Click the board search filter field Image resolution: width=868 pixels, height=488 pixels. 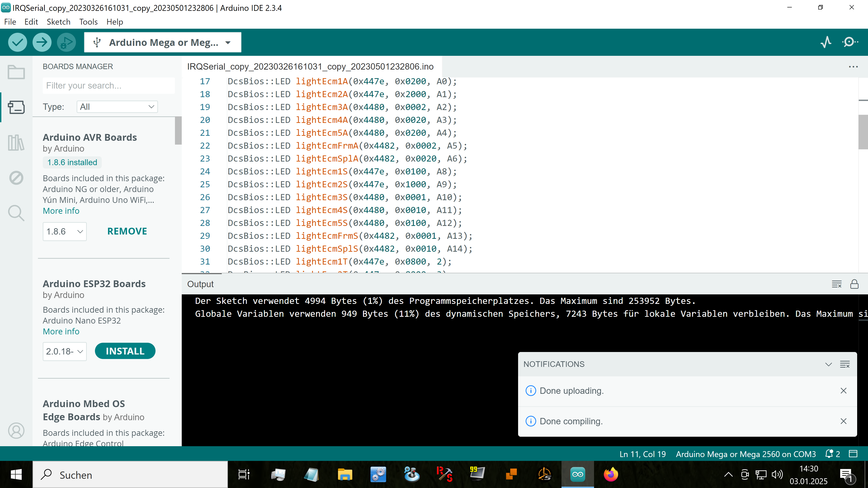click(109, 86)
